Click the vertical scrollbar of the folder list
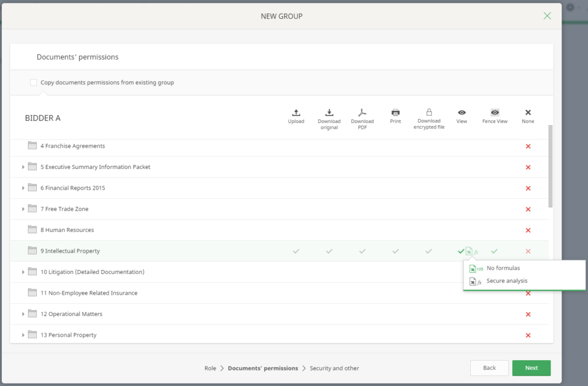 pos(551,167)
